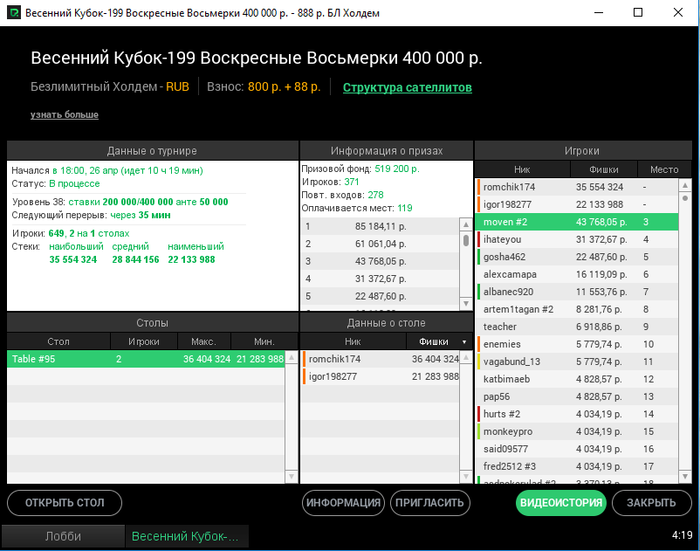Open the Структура сателлитов link

click(x=407, y=87)
